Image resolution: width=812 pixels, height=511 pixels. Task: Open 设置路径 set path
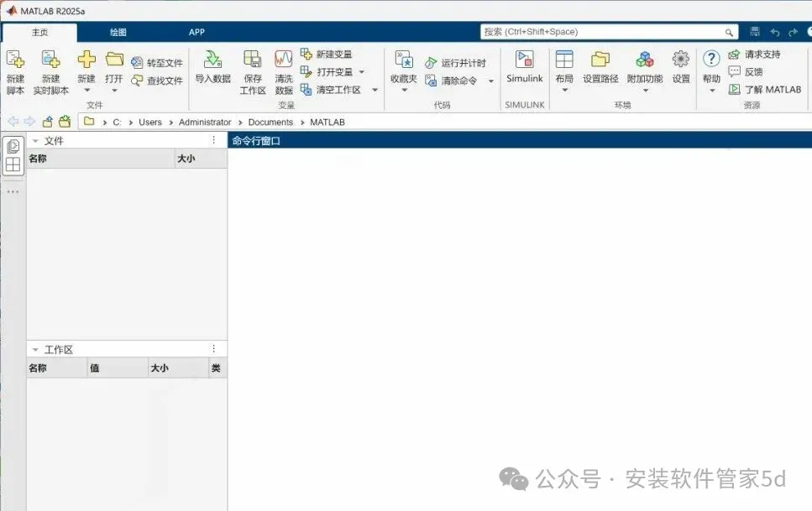point(600,67)
